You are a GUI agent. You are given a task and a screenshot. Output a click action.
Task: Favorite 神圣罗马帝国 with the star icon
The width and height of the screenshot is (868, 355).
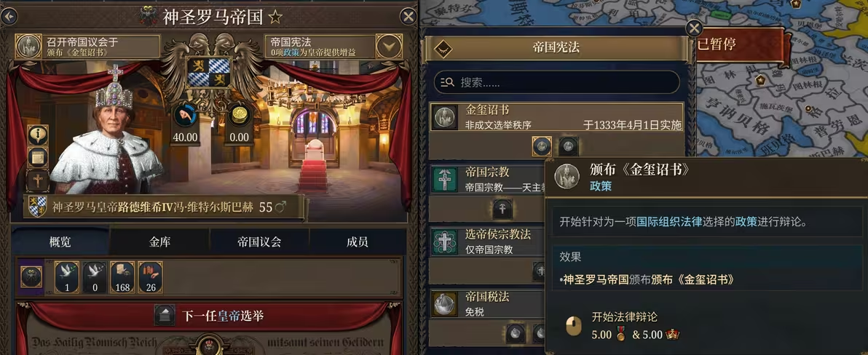275,17
